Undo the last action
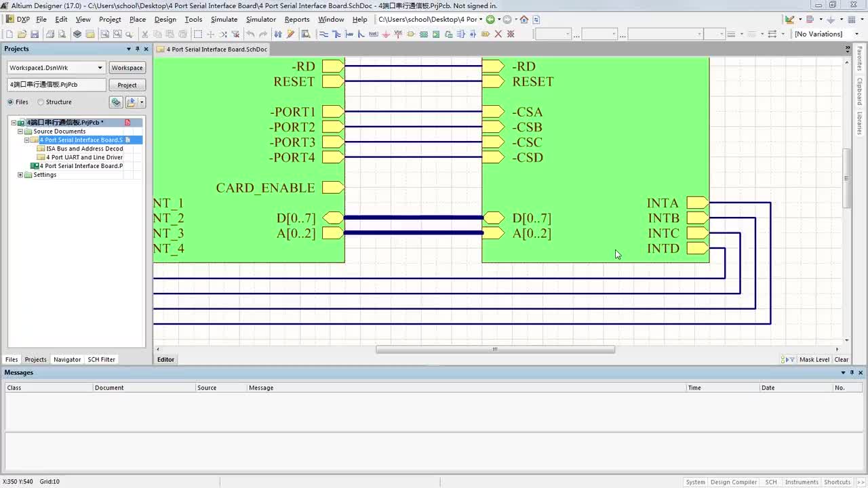This screenshot has height=488, width=868. (x=250, y=34)
